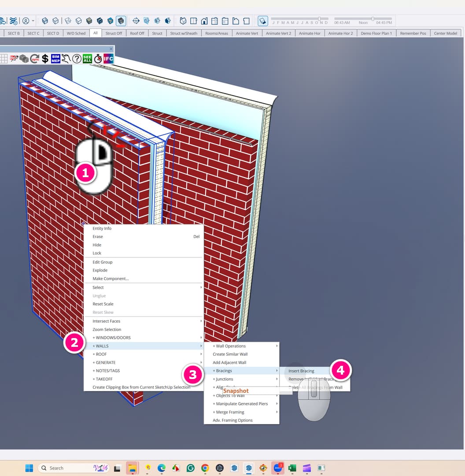Expand the profile dropdown arrow
Image resolution: width=465 pixels, height=476 pixels.
pos(33,21)
